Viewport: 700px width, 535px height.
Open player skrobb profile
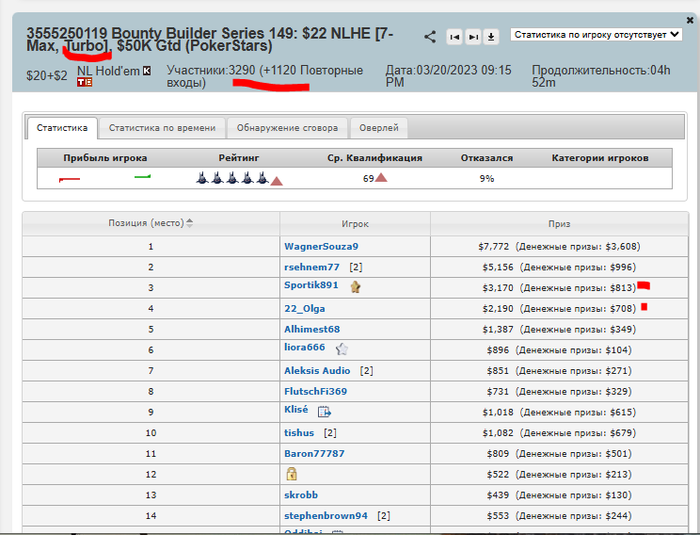(x=301, y=495)
